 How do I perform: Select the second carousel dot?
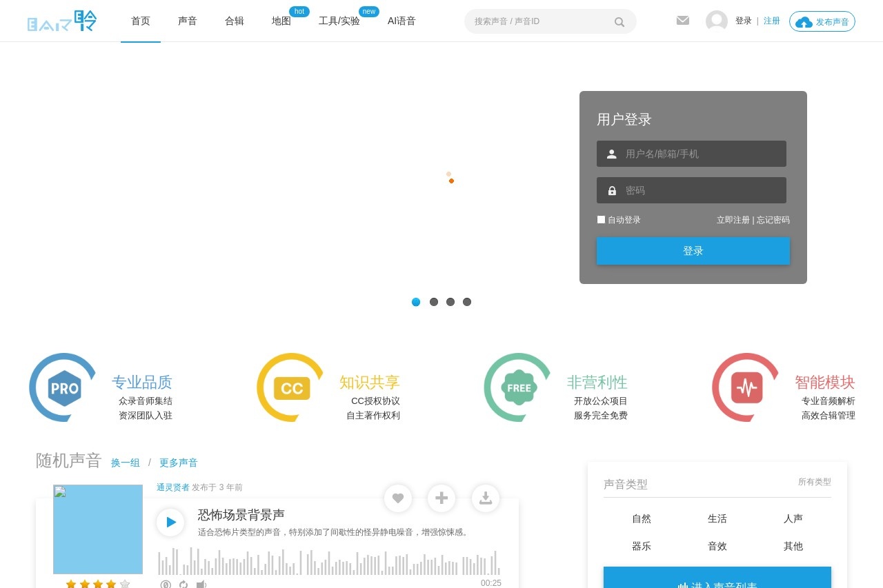click(x=434, y=301)
